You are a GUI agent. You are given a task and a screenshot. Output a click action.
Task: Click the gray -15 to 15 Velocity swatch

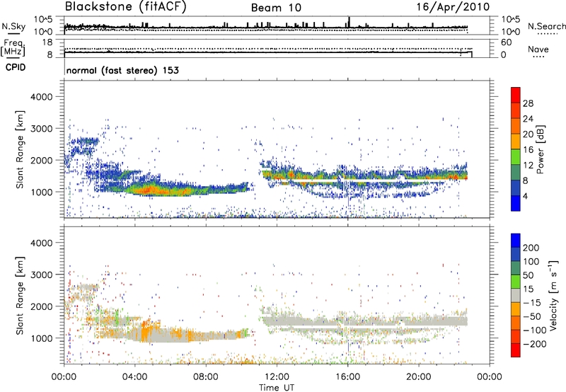pos(516,295)
